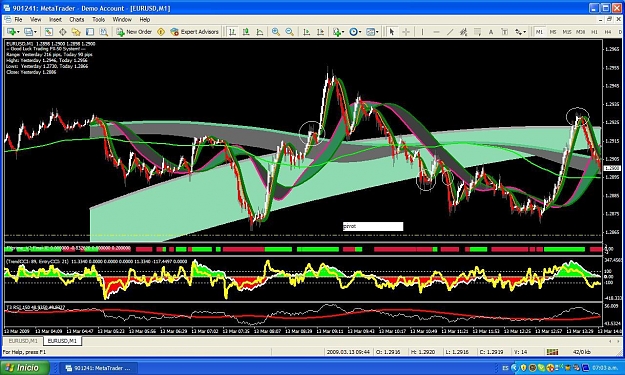Select the Equidistant Channel tool
Screen dimensions: 625x375
(463, 32)
